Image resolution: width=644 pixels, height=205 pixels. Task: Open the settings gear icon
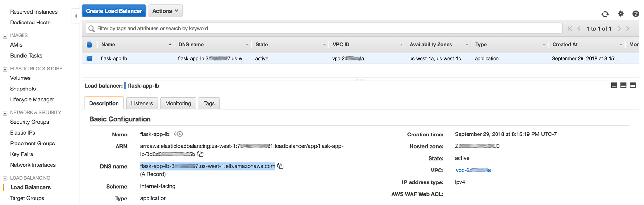[620, 14]
